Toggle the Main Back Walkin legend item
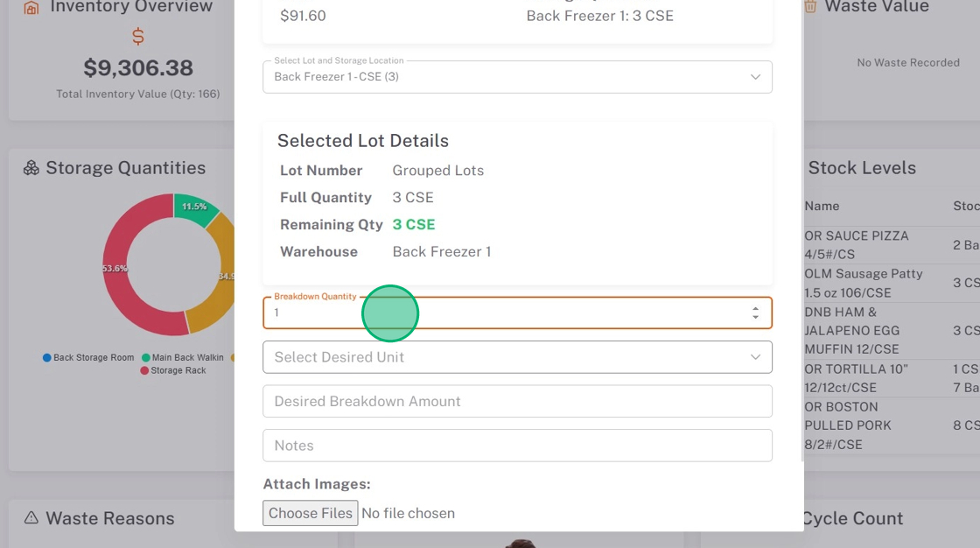This screenshot has height=548, width=980. pyautogui.click(x=183, y=358)
